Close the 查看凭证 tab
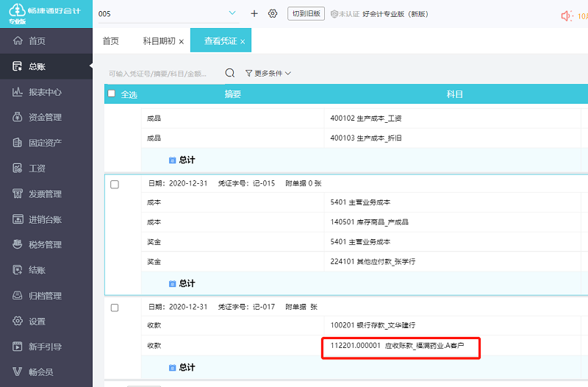Screen dimensions: 588x387 [x=243, y=42]
